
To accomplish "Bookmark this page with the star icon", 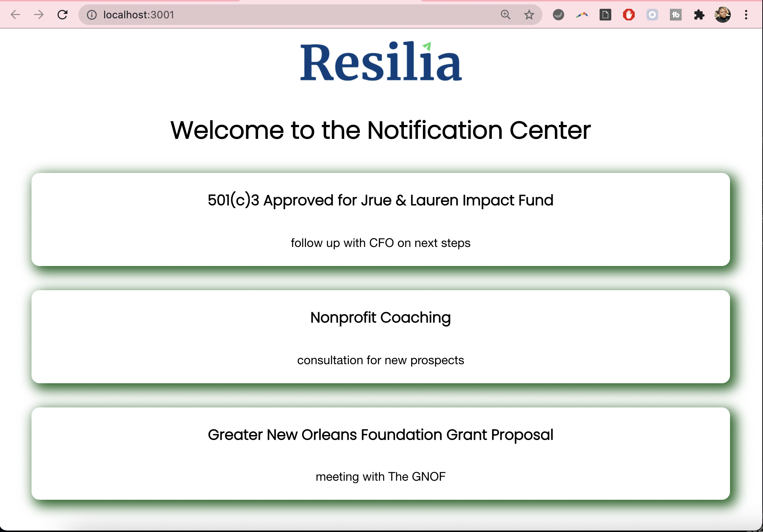I will point(529,15).
